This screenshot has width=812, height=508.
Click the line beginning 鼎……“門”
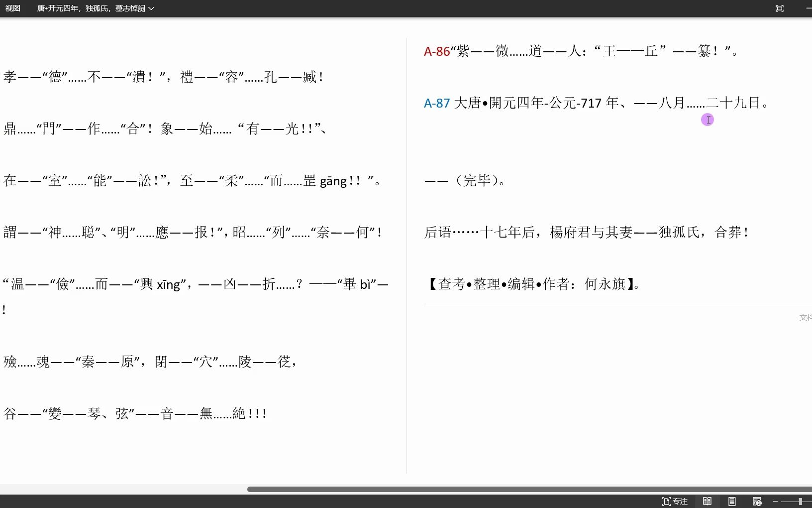pyautogui.click(x=165, y=129)
